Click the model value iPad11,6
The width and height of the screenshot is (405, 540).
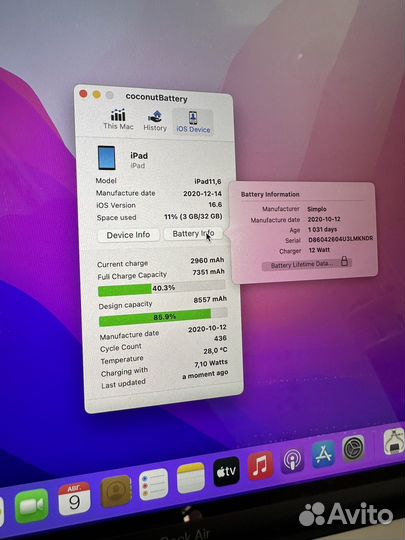point(208,181)
